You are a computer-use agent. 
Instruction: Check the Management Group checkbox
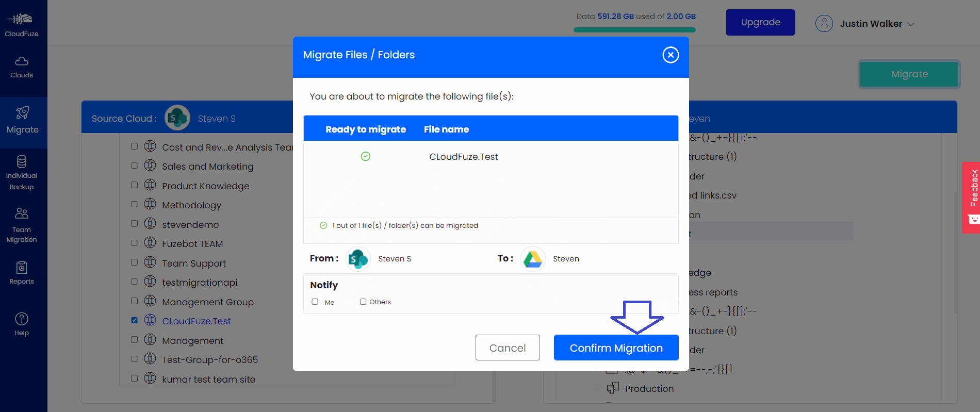point(134,301)
